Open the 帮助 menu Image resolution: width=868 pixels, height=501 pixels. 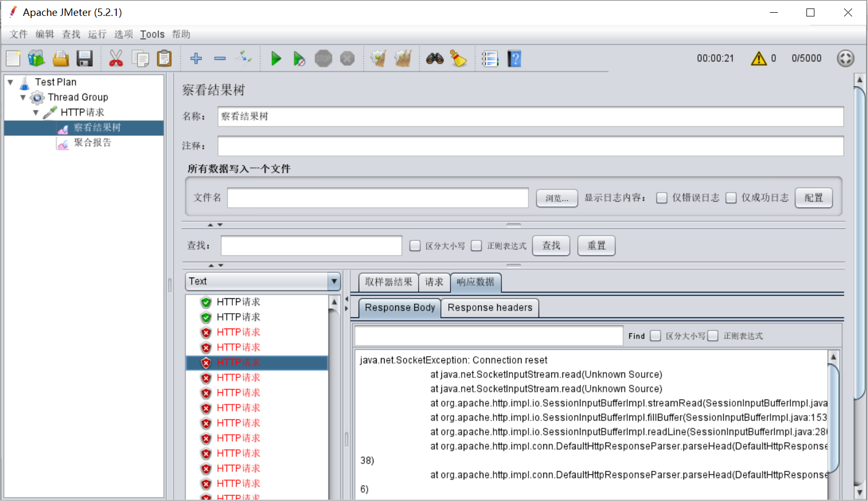(x=181, y=34)
